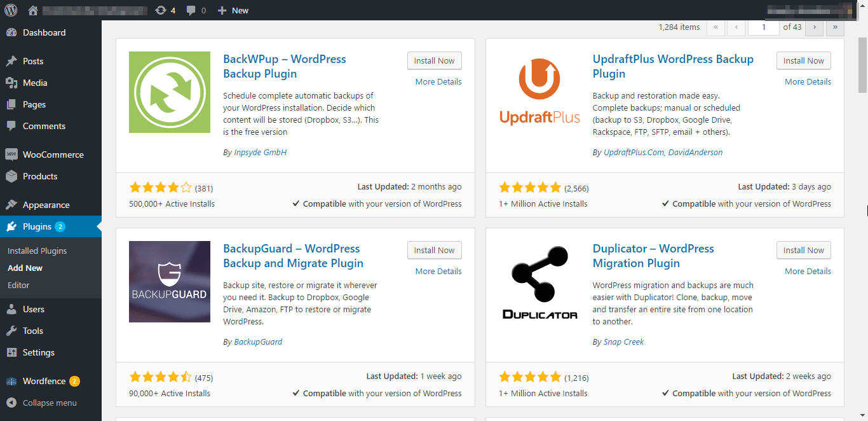Open the Duplicator – WordPress Migration Plugin title
This screenshot has height=421, width=868.
[x=653, y=256]
